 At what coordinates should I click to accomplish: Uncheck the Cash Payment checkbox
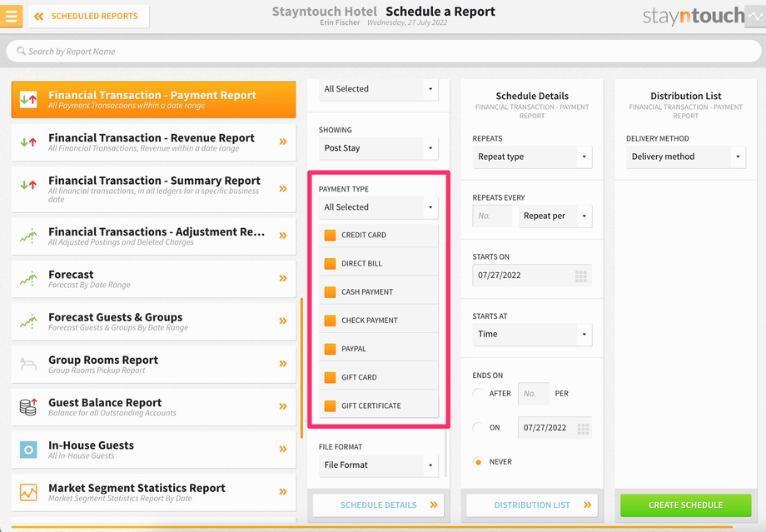[331, 292]
